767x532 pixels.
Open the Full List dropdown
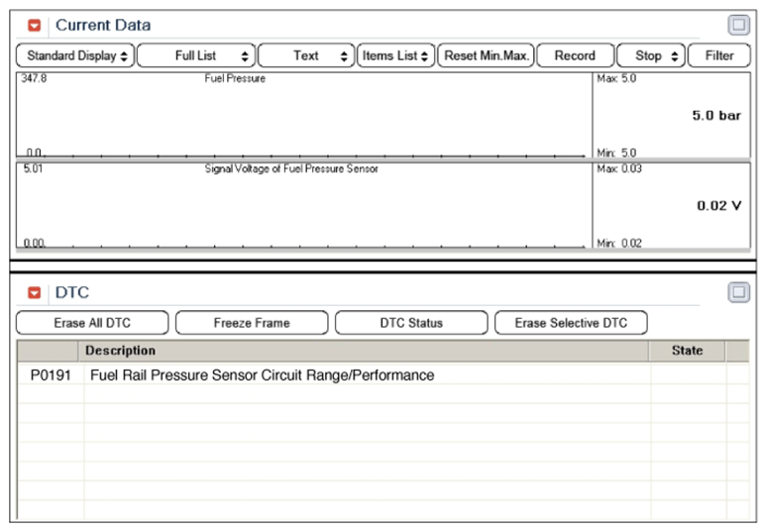196,55
